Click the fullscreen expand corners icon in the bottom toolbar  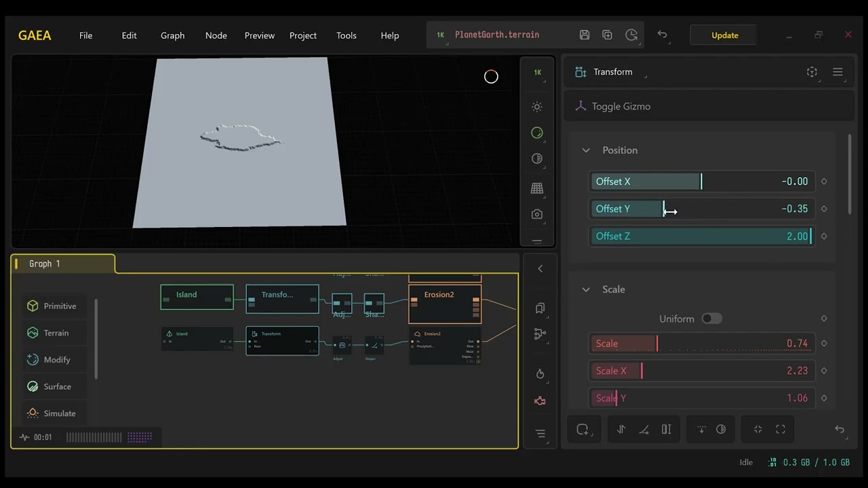point(781,429)
